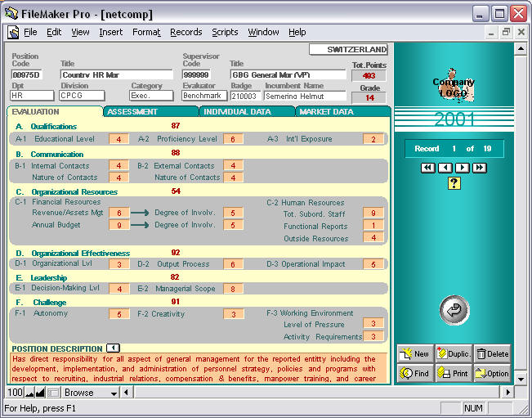This screenshot has width=532, height=418.
Task: Open Find with the magnifier button
Action: pos(415,373)
